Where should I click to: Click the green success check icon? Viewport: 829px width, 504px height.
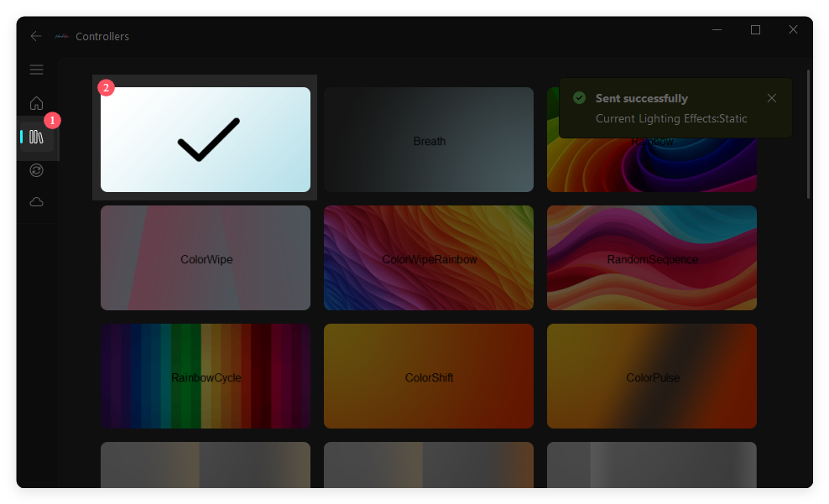click(580, 98)
